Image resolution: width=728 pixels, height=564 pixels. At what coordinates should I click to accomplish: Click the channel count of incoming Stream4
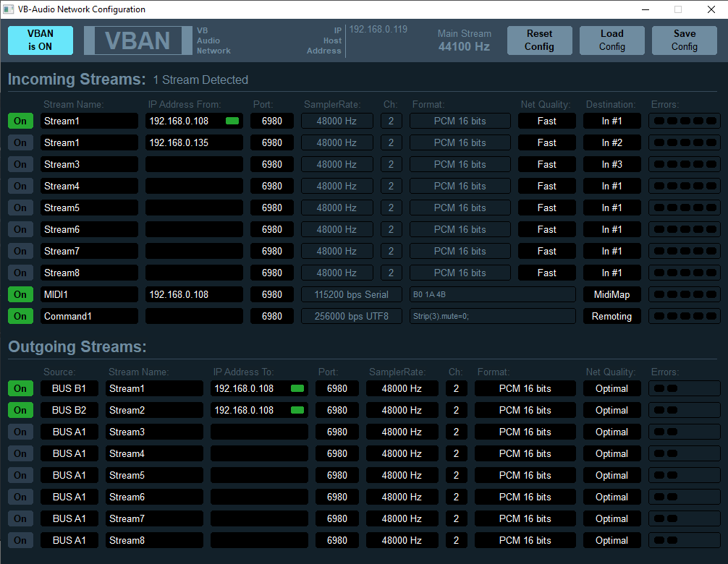pyautogui.click(x=391, y=186)
